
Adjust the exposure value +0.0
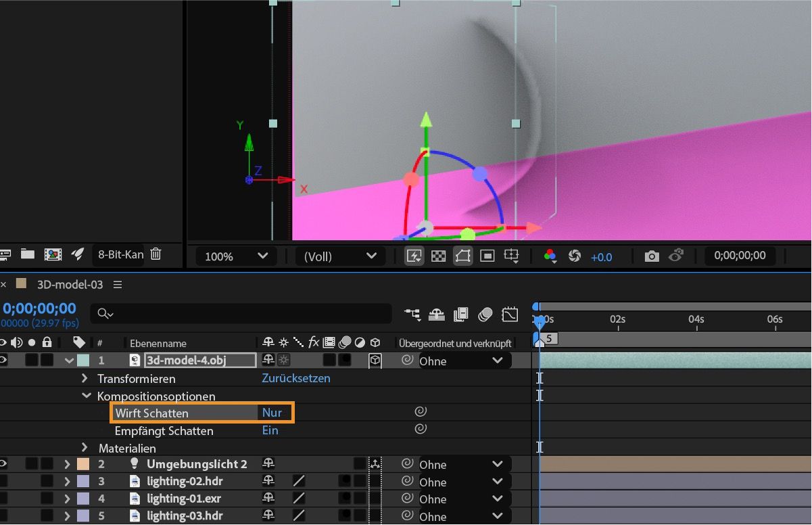601,256
